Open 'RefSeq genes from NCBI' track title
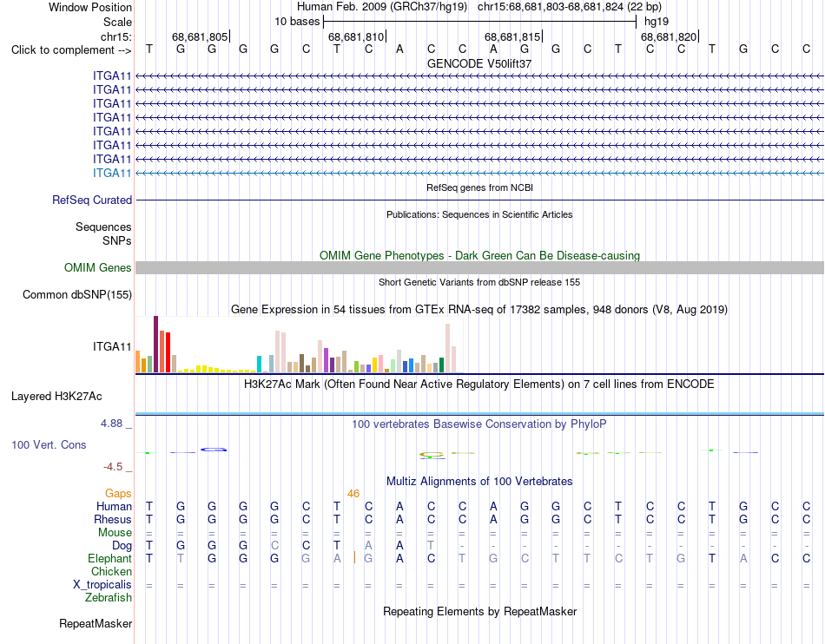Screen dimensions: 825x644 [479, 187]
